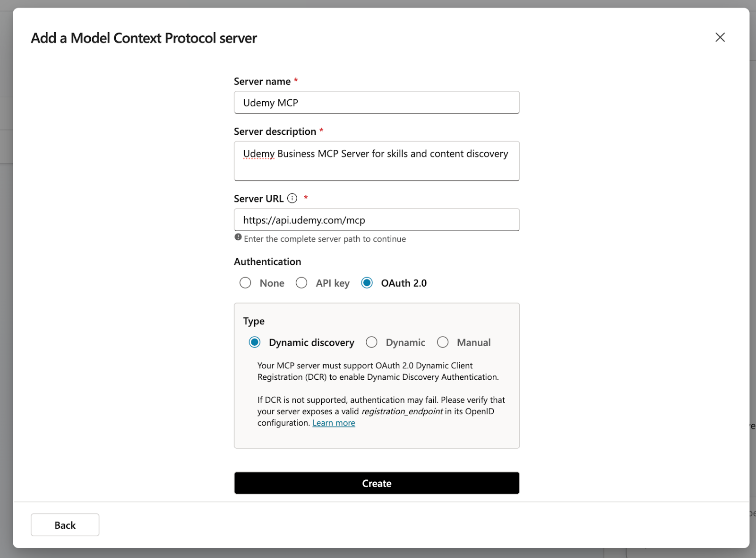This screenshot has width=756, height=558.
Task: Click the Server description text box
Action: (x=377, y=161)
